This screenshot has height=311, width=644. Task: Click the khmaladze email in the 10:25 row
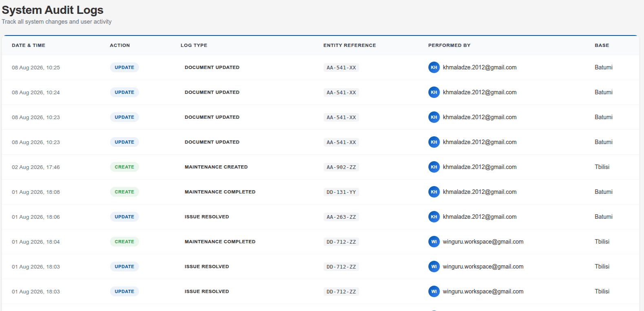click(480, 67)
